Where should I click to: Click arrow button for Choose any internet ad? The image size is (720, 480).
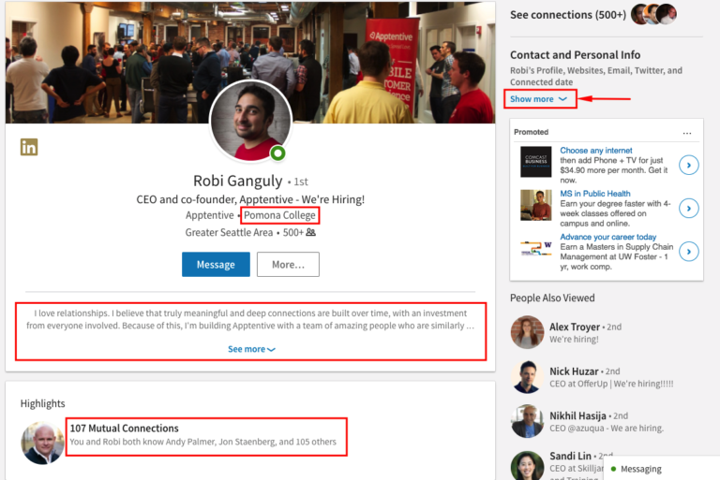coord(688,165)
